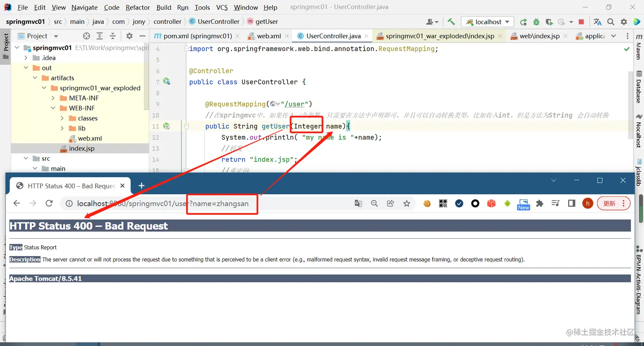Expand all in Project panel toolbar
This screenshot has width=644, height=346.
tap(100, 36)
